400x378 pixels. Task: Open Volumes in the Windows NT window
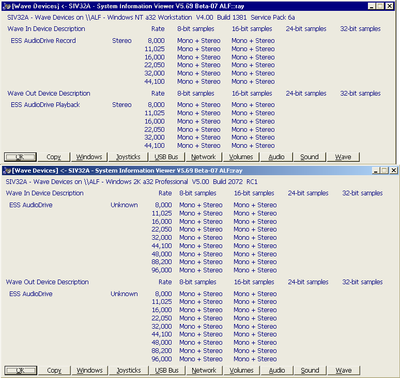click(x=241, y=157)
